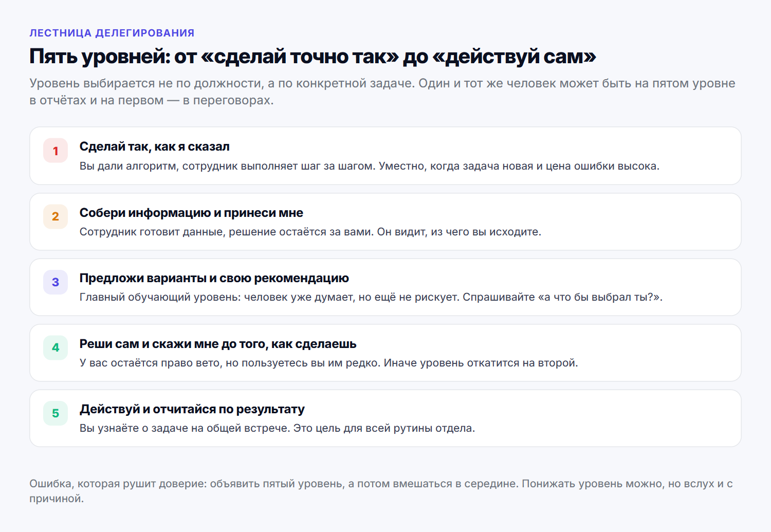Click the green number 4 badge

click(x=56, y=347)
